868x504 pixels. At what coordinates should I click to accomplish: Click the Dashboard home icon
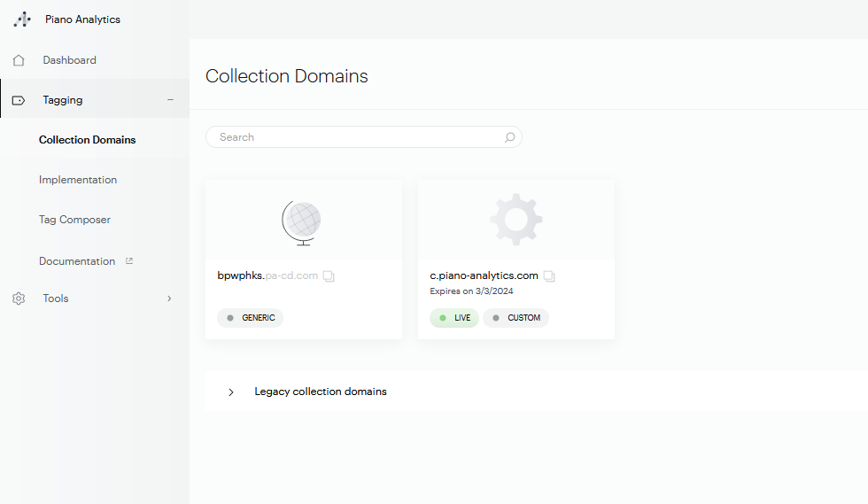pos(19,60)
